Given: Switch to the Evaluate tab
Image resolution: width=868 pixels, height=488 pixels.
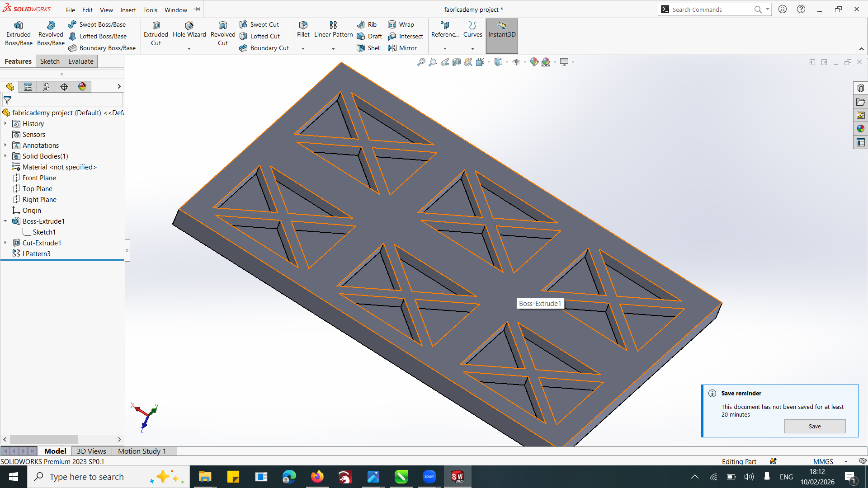Looking at the screenshot, I should click(x=80, y=61).
